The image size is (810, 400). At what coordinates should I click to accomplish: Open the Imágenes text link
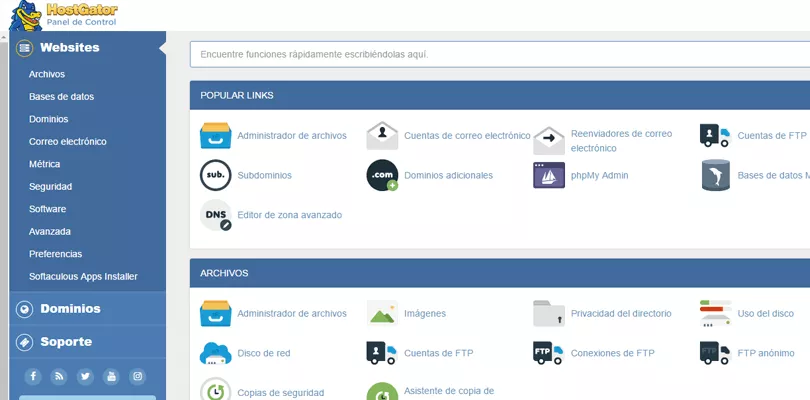(x=425, y=313)
